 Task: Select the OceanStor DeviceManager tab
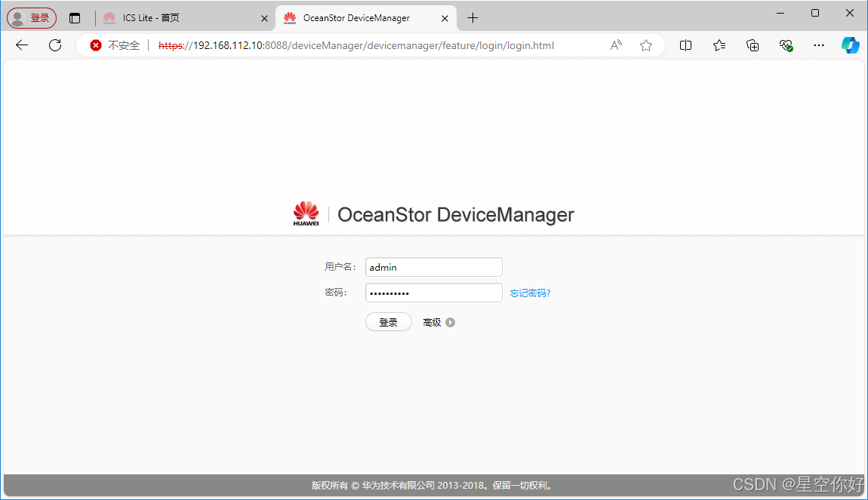point(366,18)
